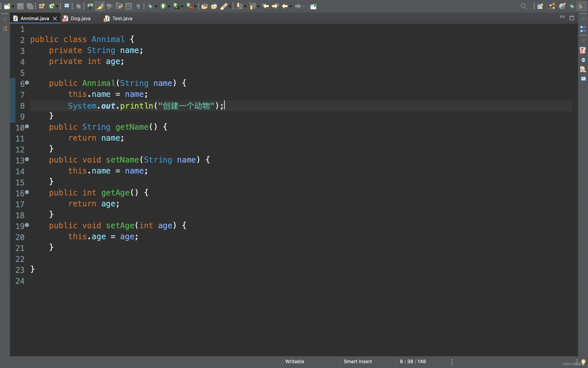Click the 8 : 38 : 148 cursor position
Viewport: 588px width, 368px height.
click(x=413, y=361)
